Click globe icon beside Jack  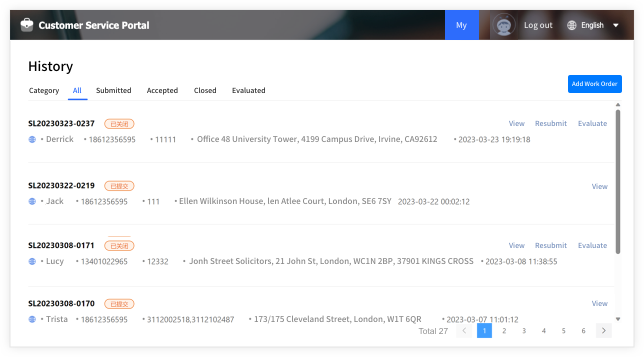[x=32, y=201]
